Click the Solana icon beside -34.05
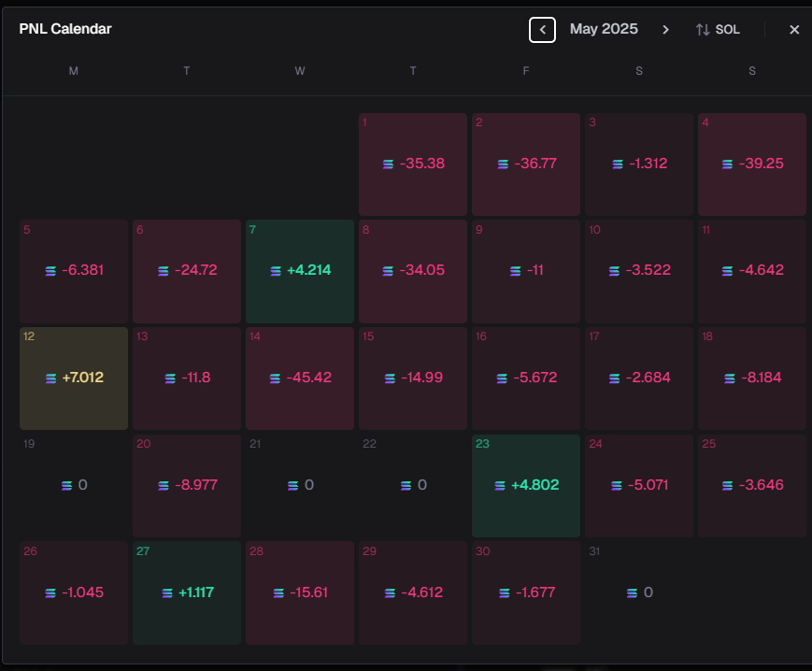The height and width of the screenshot is (671, 812). (388, 271)
